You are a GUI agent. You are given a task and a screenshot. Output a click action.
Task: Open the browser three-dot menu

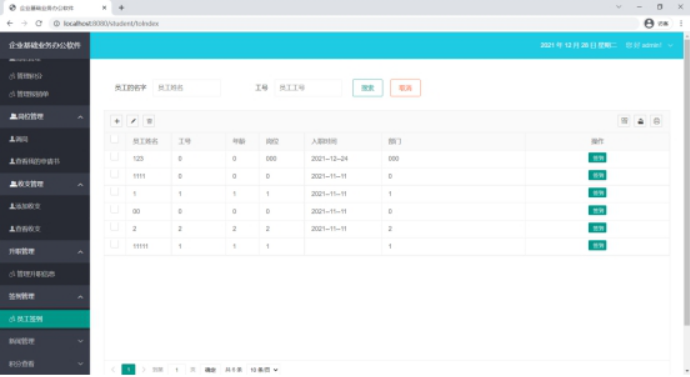(x=681, y=23)
